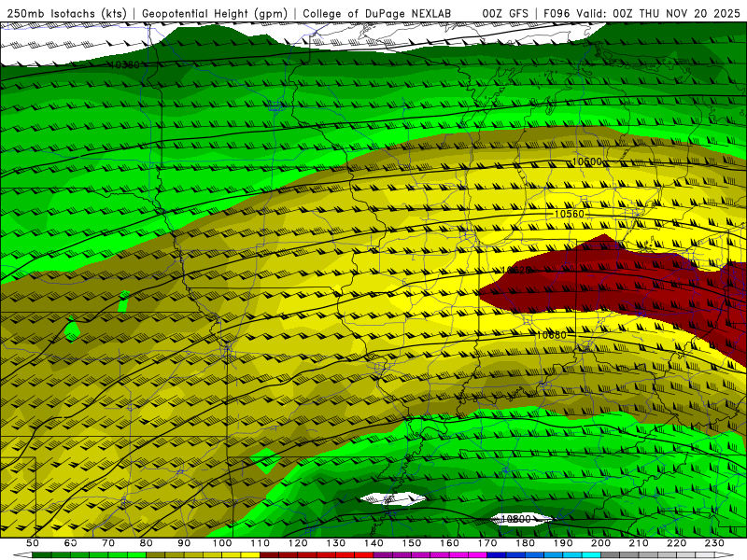Click the '170' colorbar tick label
The width and height of the screenshot is (747, 560).
click(x=487, y=543)
